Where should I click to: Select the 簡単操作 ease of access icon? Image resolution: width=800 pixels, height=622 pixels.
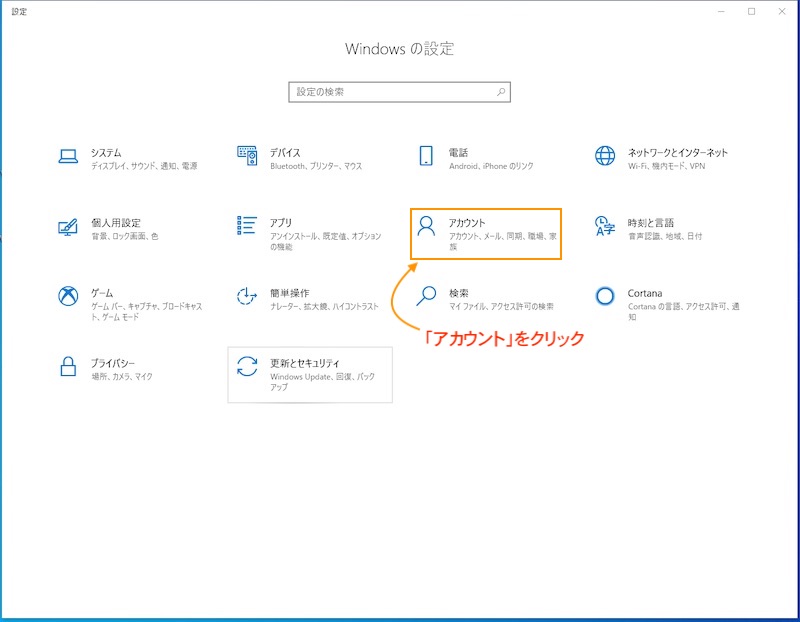[x=247, y=296]
